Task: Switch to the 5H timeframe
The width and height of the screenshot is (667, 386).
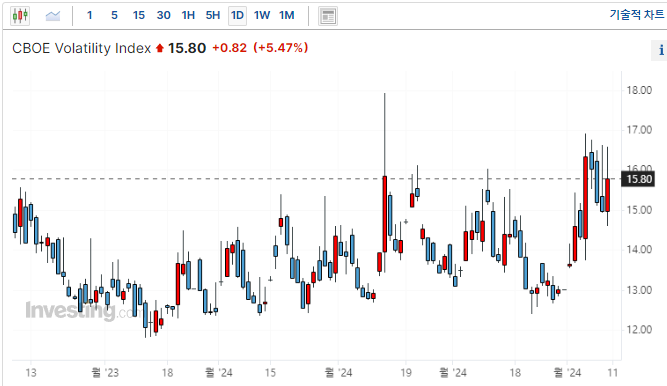Action: [213, 16]
